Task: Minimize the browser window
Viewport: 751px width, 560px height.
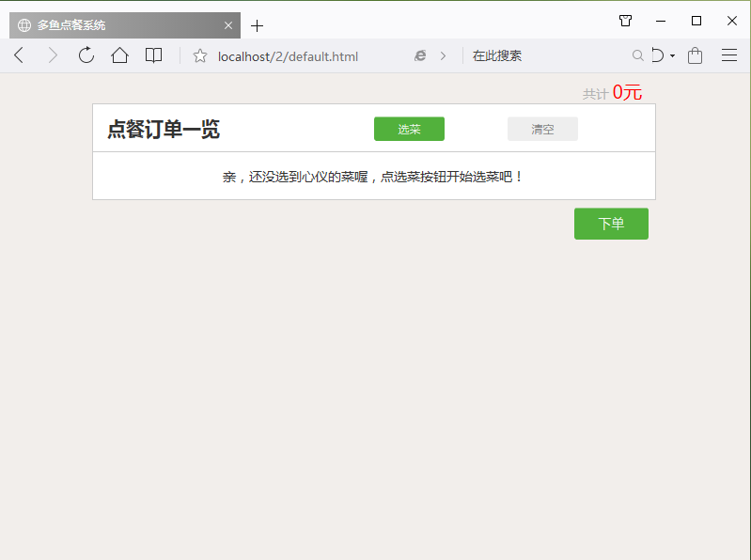Action: click(661, 21)
